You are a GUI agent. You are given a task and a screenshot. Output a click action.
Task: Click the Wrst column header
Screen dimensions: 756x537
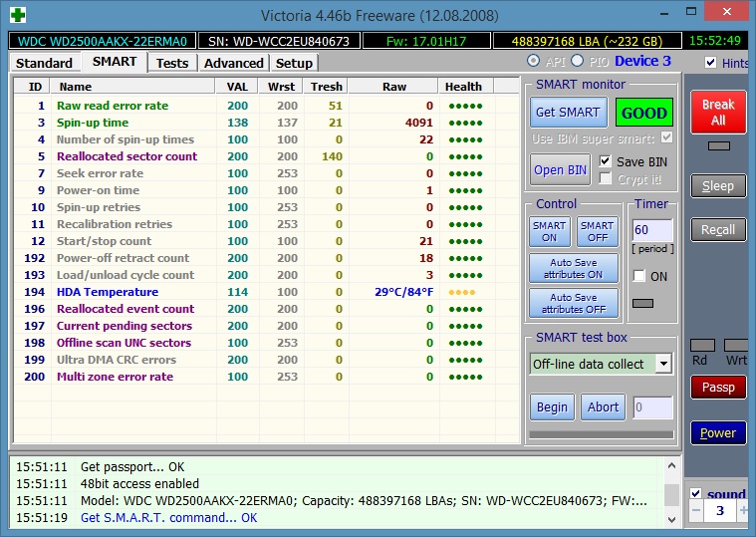click(280, 87)
